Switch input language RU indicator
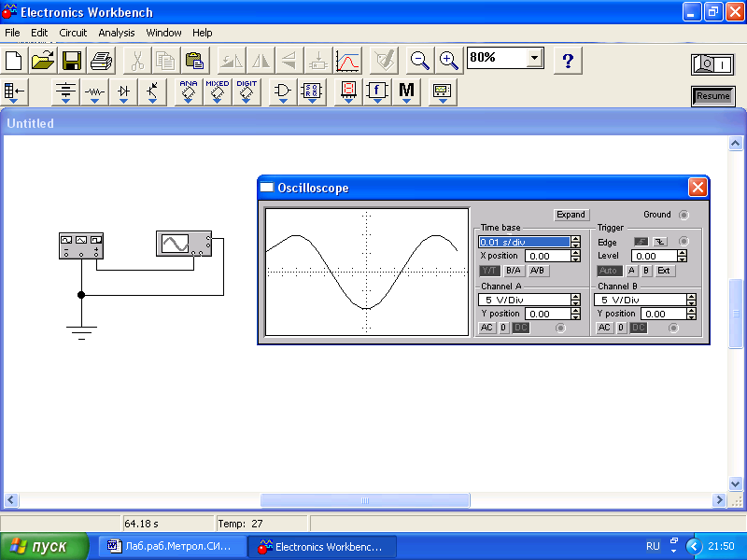 653,547
